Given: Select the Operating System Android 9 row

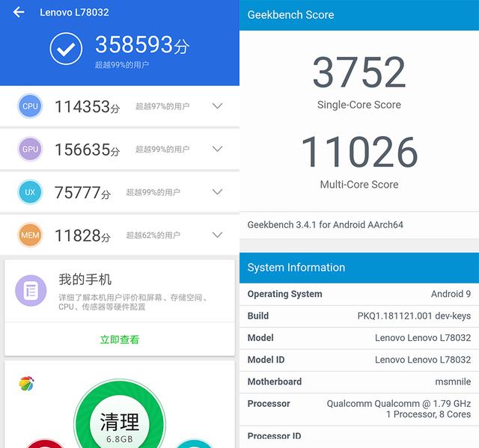Looking at the screenshot, I should (x=359, y=294).
